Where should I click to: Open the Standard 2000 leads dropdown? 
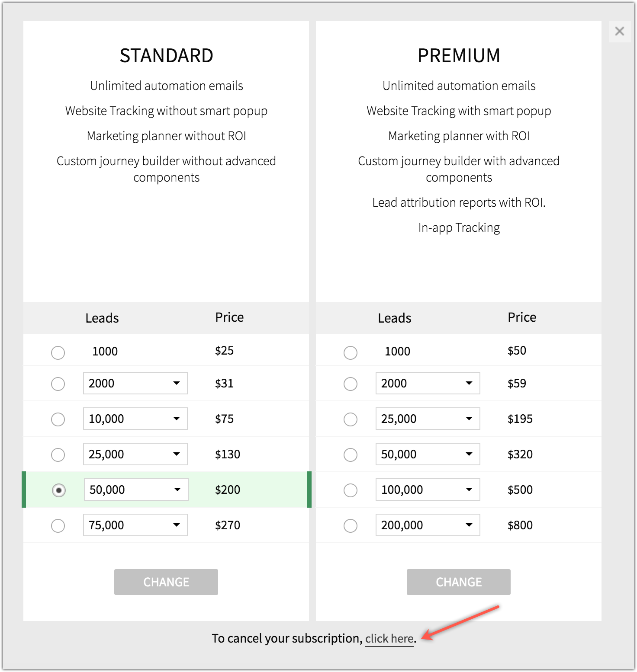pyautogui.click(x=135, y=383)
